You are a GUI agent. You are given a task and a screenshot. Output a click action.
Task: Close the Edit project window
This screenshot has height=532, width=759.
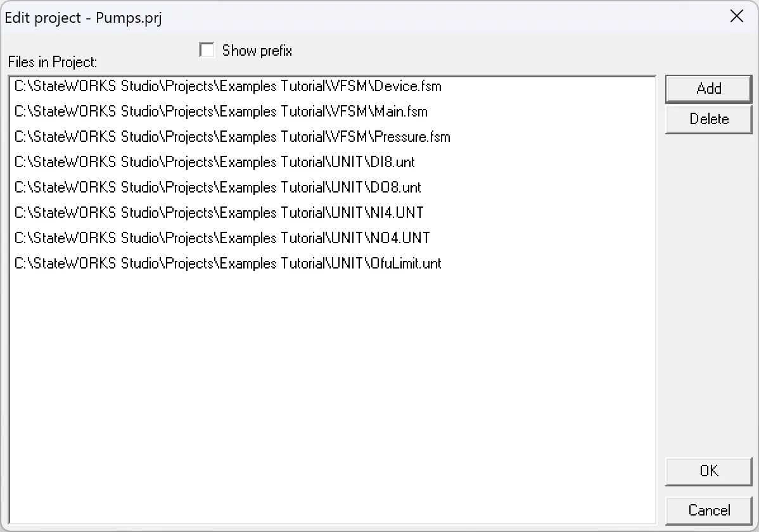[737, 16]
